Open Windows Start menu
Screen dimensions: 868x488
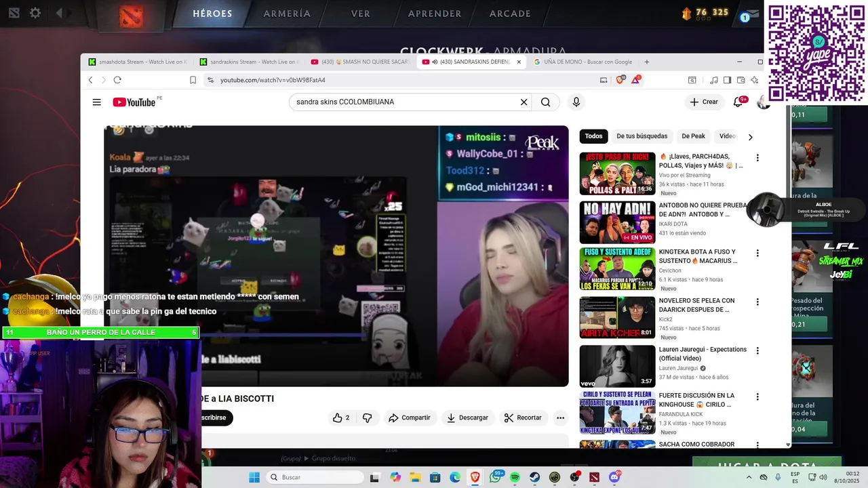pos(254,477)
